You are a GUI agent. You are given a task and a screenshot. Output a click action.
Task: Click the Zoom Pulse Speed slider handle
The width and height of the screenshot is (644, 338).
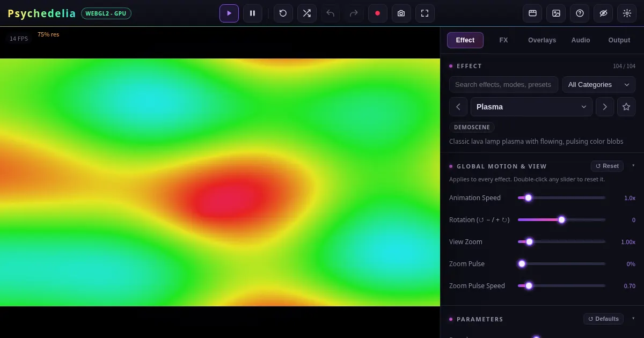coord(529,285)
